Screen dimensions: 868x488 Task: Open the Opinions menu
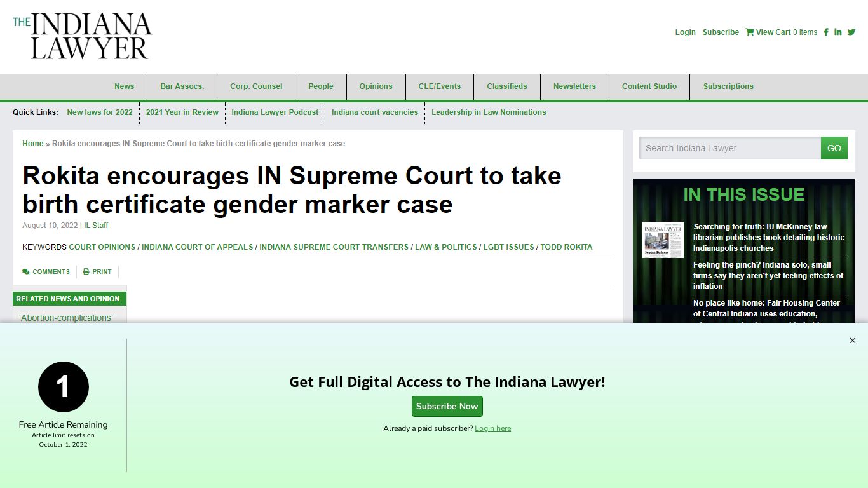coord(376,86)
